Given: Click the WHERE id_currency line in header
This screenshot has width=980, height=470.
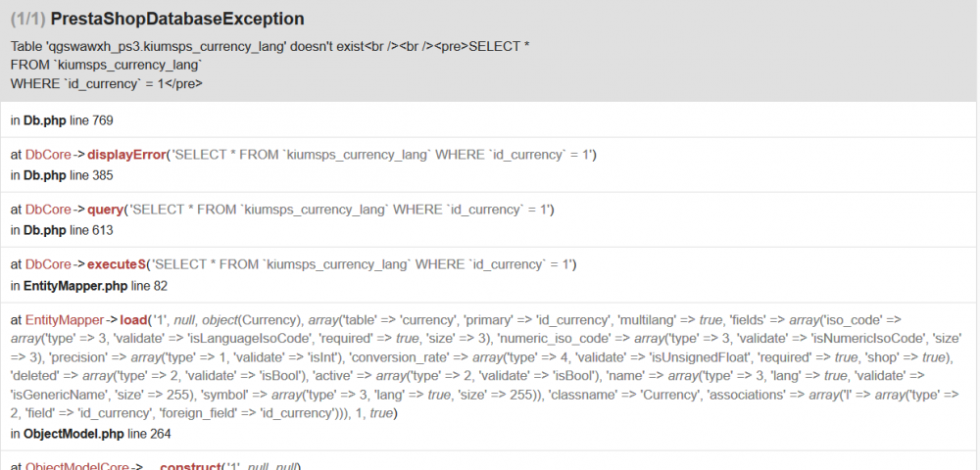Looking at the screenshot, I should pos(106,83).
